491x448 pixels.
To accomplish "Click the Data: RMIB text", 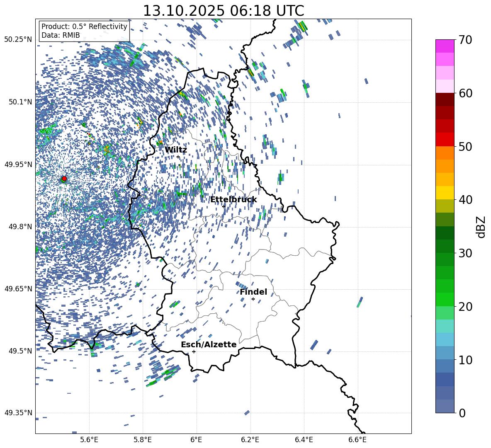I will tap(61, 35).
